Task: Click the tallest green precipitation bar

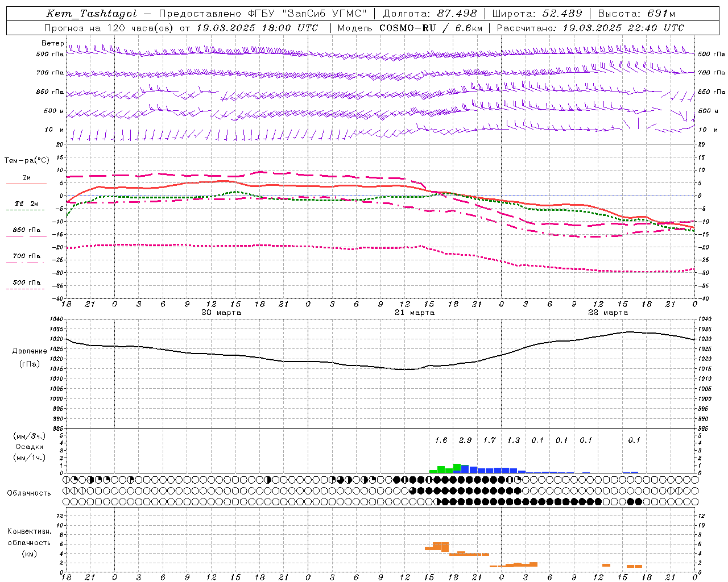Action: 457,468
